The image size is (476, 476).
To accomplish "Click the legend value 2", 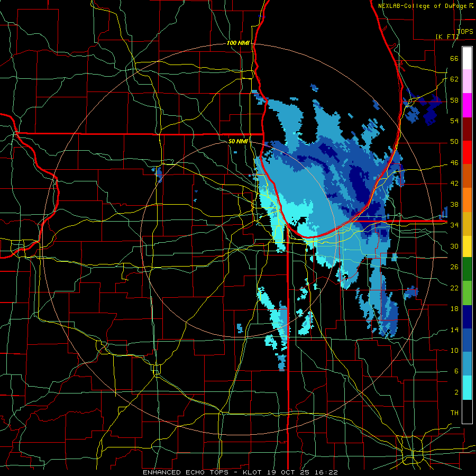I will pos(456,392).
